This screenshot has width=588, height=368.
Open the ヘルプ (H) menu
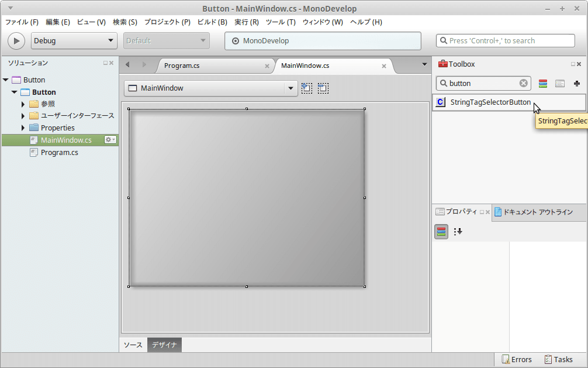pyautogui.click(x=366, y=22)
